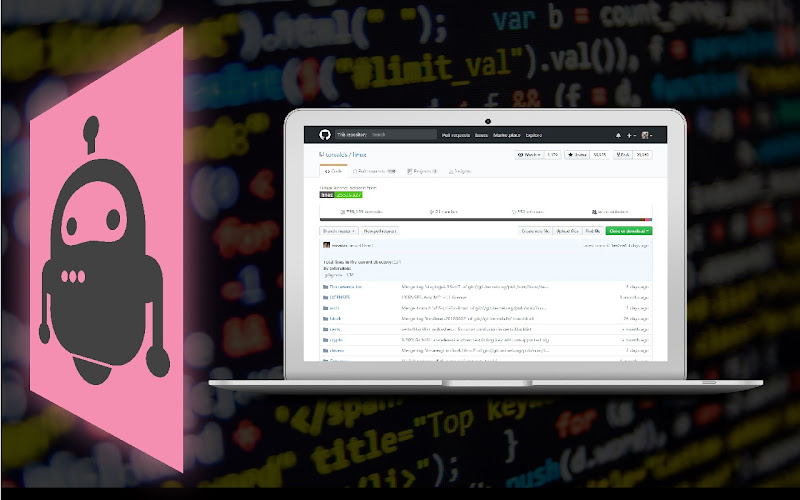This screenshot has width=800, height=500.
Task: Click the Find file button
Action: point(592,231)
